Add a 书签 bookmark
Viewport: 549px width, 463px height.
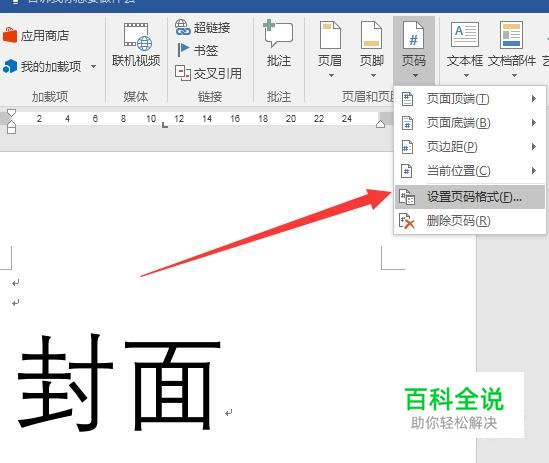click(x=198, y=50)
